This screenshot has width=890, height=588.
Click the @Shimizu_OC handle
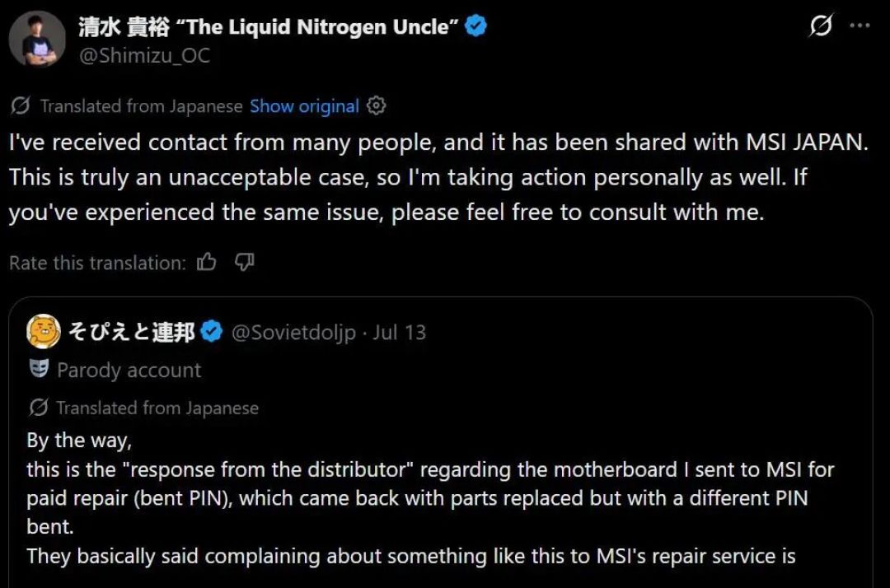click(144, 55)
